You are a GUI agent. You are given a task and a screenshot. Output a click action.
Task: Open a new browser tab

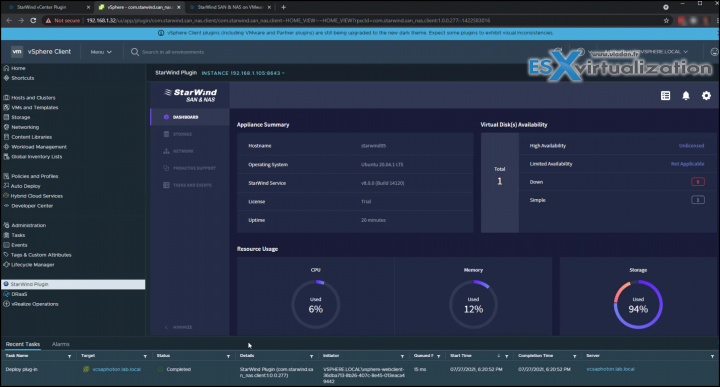coord(283,7)
